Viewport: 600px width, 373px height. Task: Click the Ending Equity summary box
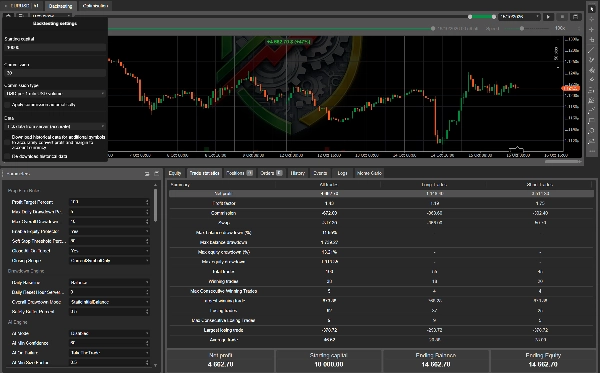pyautogui.click(x=543, y=360)
